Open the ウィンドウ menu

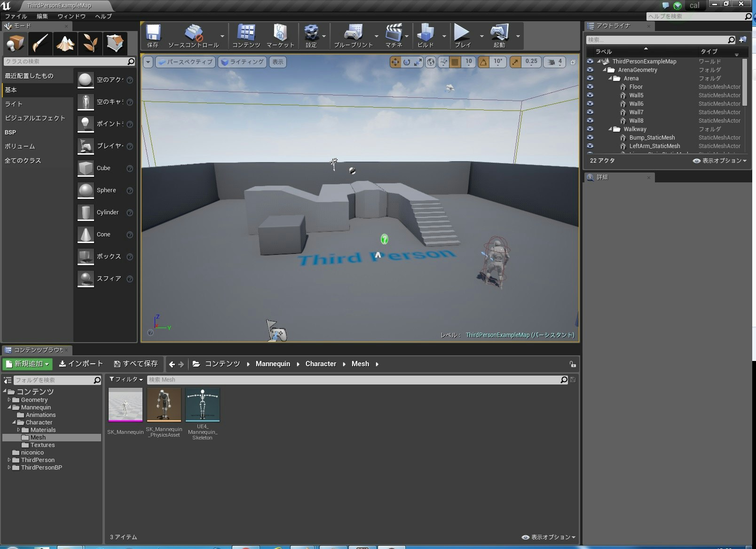click(x=71, y=16)
